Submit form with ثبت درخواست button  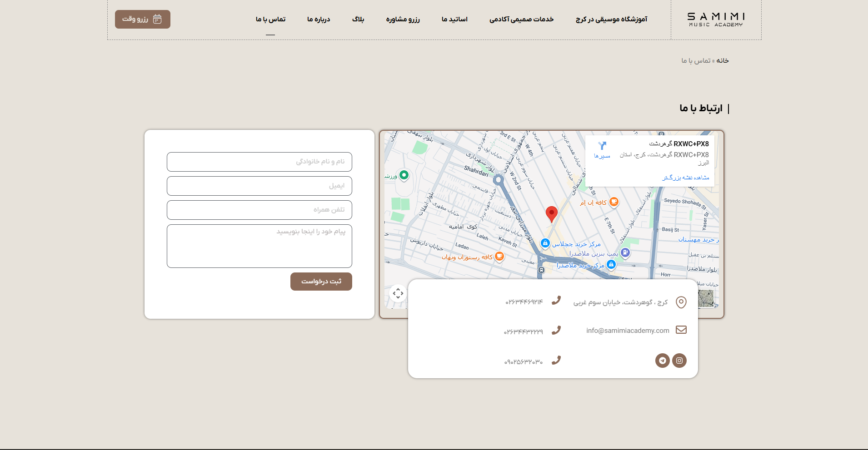point(321,282)
